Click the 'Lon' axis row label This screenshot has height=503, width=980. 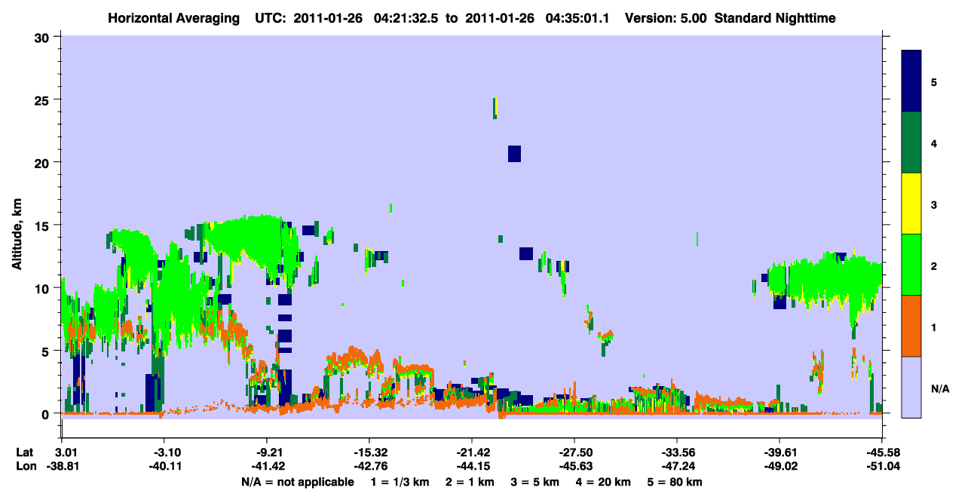(x=25, y=466)
